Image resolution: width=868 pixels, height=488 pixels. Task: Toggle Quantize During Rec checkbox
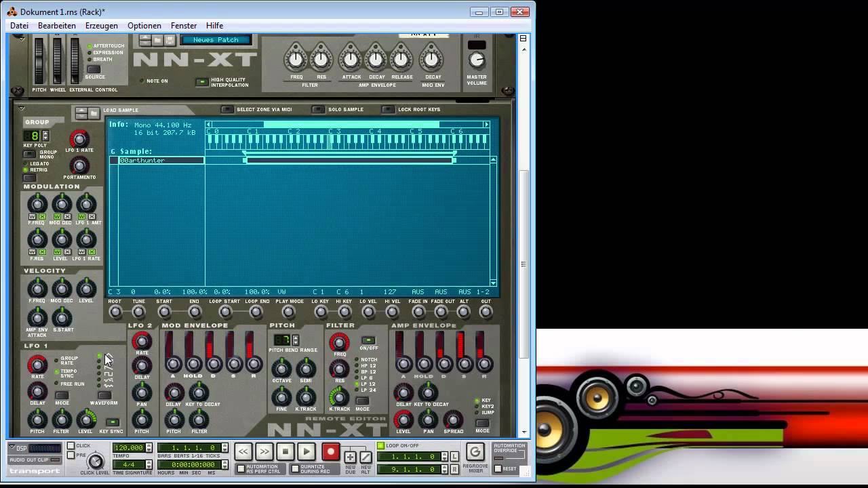tap(295, 468)
